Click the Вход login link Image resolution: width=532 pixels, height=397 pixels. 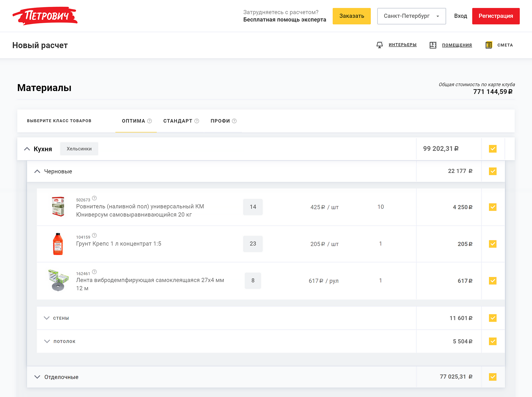[461, 16]
